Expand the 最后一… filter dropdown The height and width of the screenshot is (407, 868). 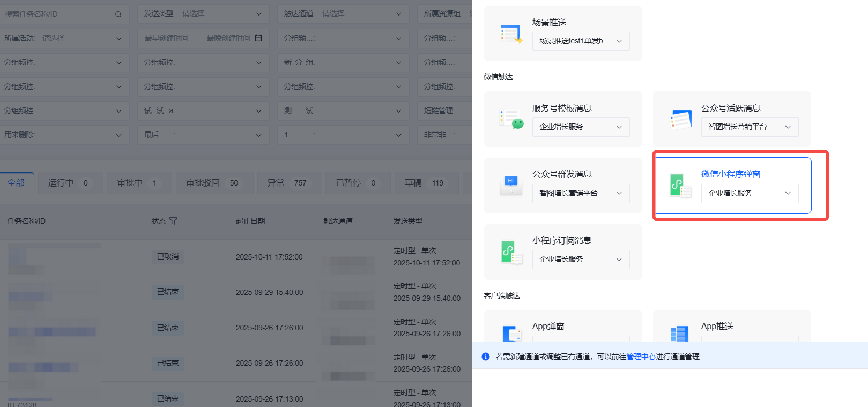coord(203,135)
